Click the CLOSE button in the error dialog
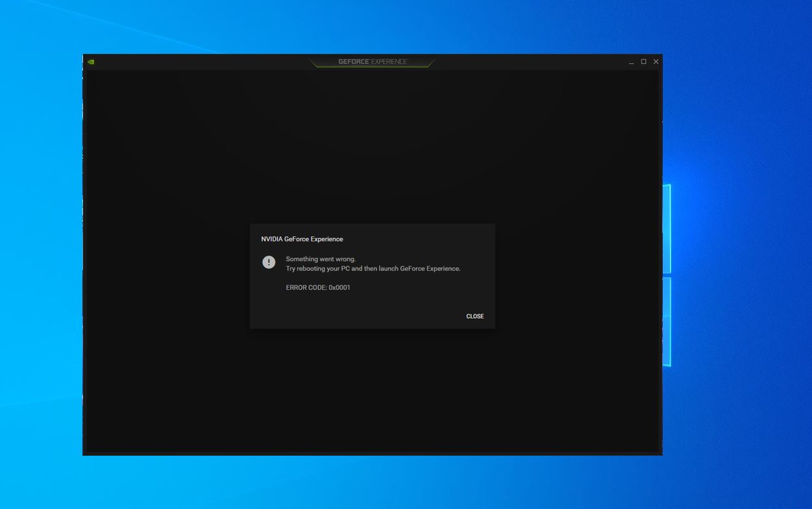The height and width of the screenshot is (509, 812). (474, 316)
